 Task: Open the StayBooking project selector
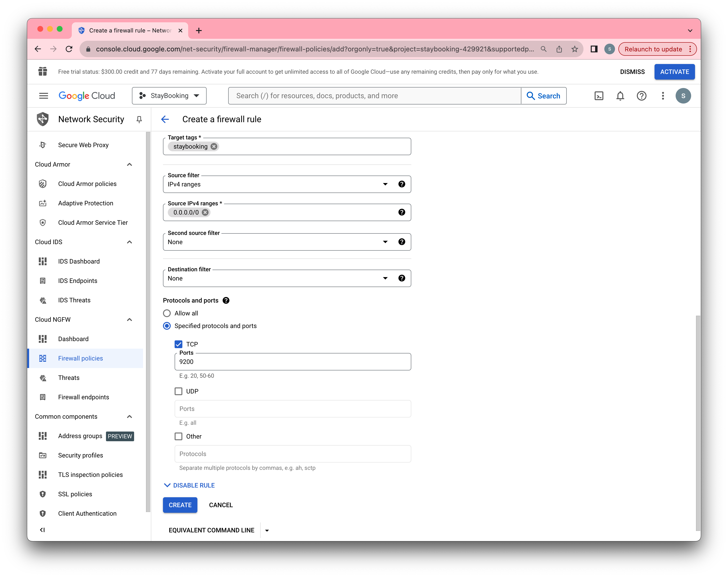point(169,96)
